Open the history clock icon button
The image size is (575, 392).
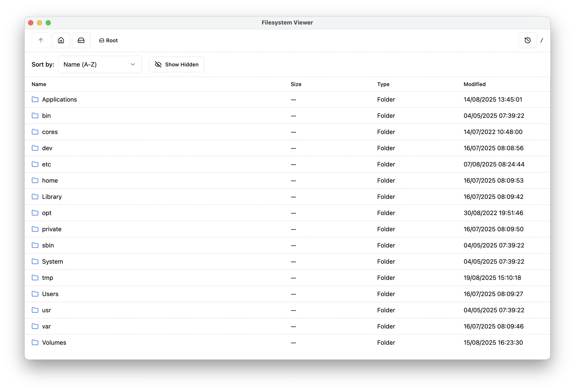pos(527,40)
